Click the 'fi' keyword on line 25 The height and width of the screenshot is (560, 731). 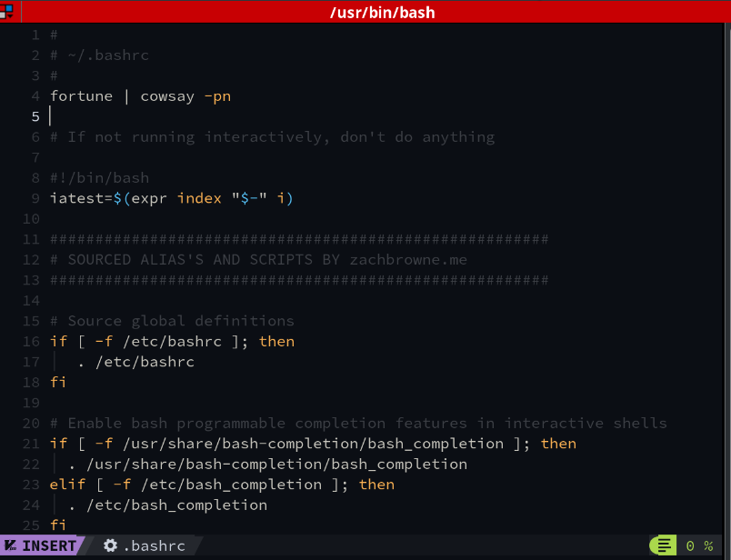pyautogui.click(x=58, y=525)
